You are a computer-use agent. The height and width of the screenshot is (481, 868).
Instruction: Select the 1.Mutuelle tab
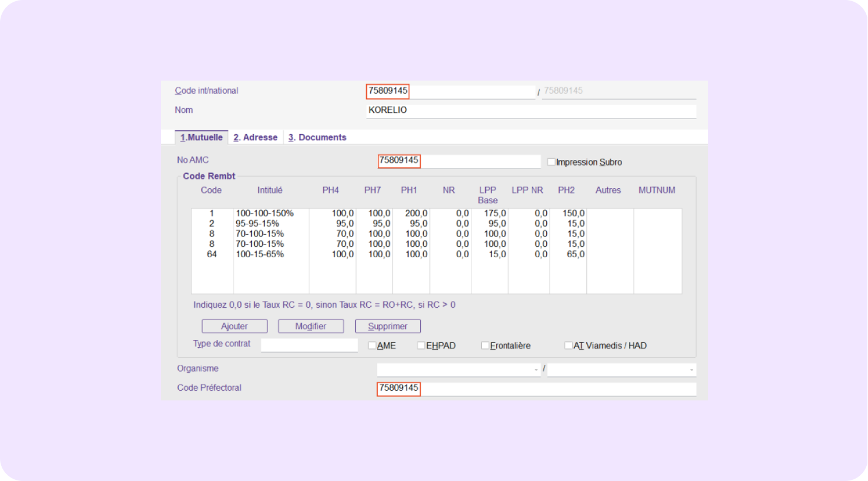click(201, 138)
